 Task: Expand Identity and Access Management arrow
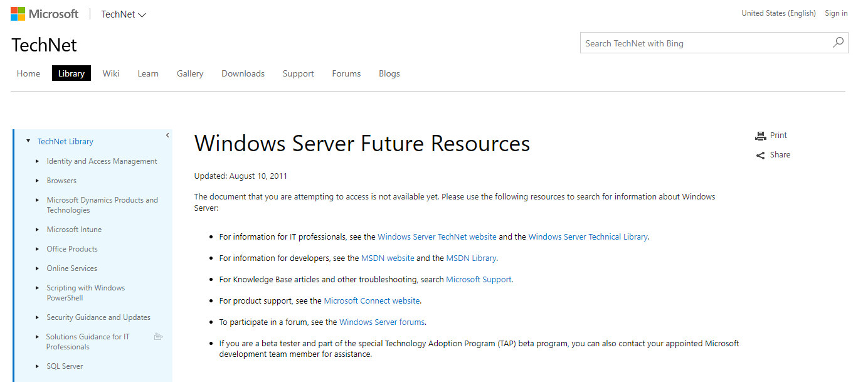tap(38, 161)
